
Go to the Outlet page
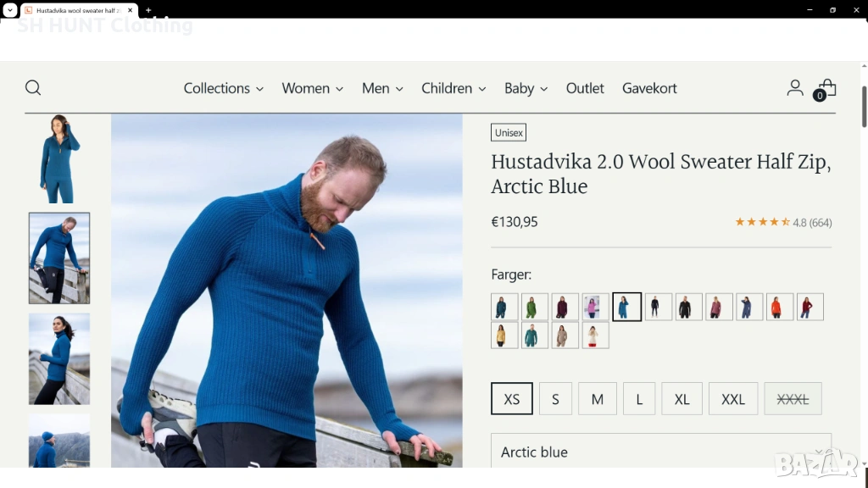(x=585, y=88)
